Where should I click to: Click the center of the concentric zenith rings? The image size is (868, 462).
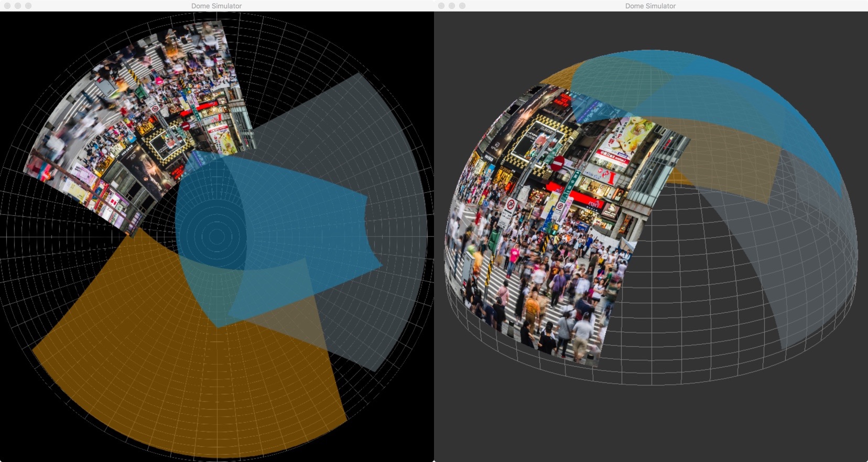click(x=216, y=236)
